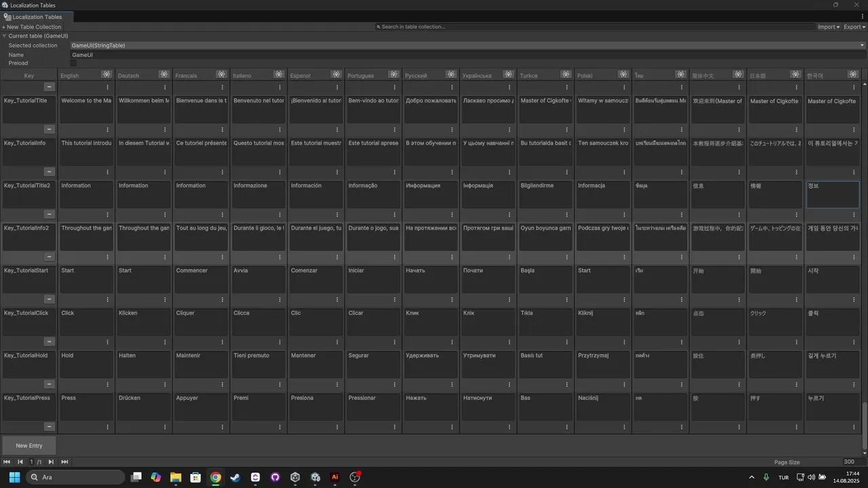This screenshot has height=488, width=868.
Task: Click the Deutsch 'Drücken' cell
Action: 144,407
